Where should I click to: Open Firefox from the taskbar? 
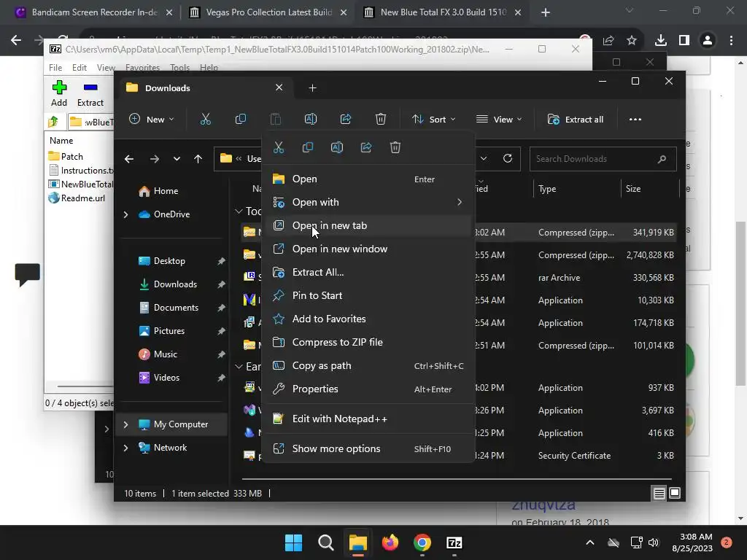[x=390, y=542]
